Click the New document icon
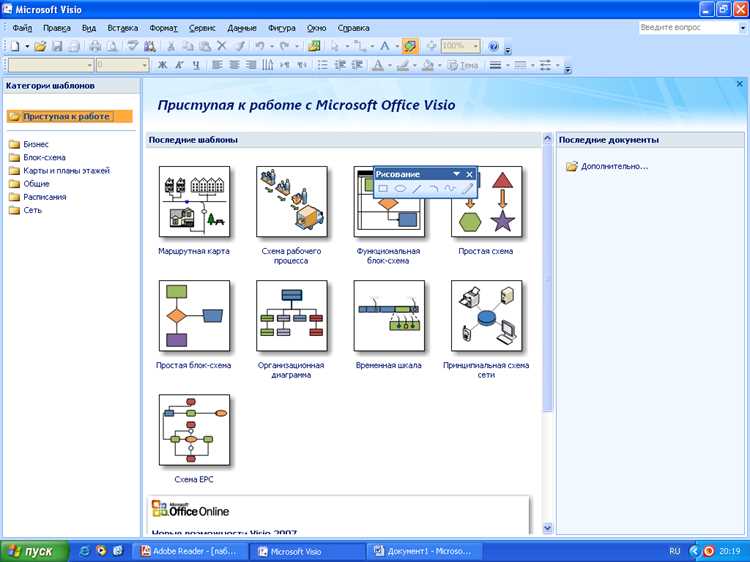This screenshot has width=750, height=562. point(15,46)
